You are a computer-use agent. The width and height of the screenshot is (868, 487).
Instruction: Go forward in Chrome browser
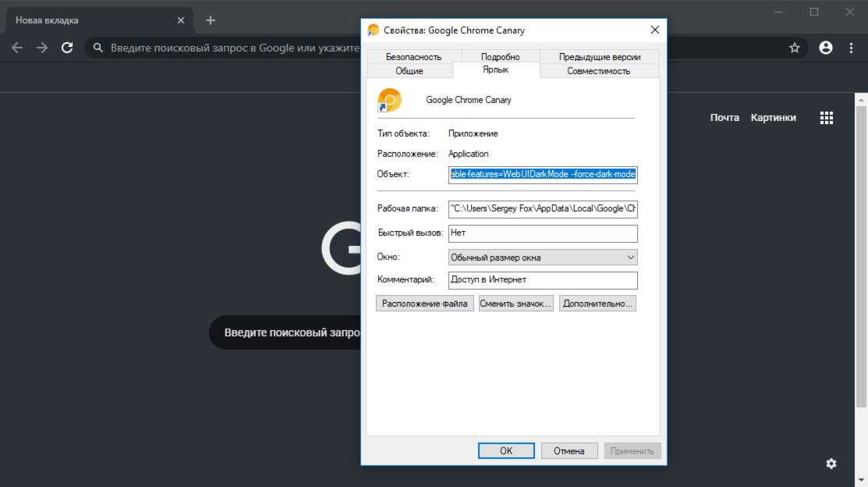coord(42,48)
